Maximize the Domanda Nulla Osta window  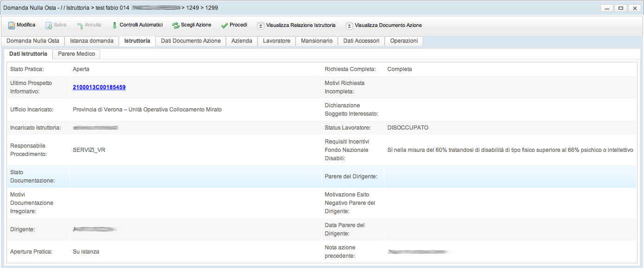[x=620, y=8]
